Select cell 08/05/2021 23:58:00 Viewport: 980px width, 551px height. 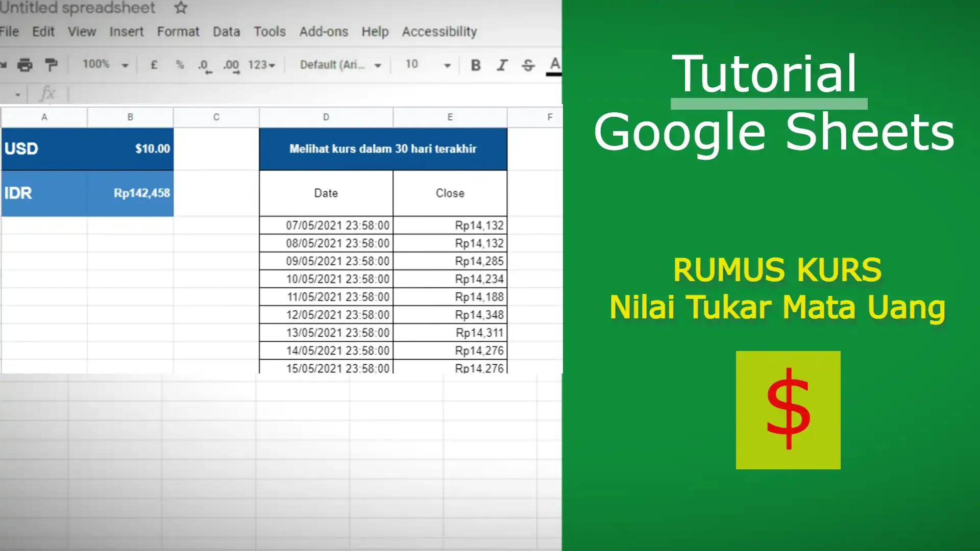[x=326, y=243]
